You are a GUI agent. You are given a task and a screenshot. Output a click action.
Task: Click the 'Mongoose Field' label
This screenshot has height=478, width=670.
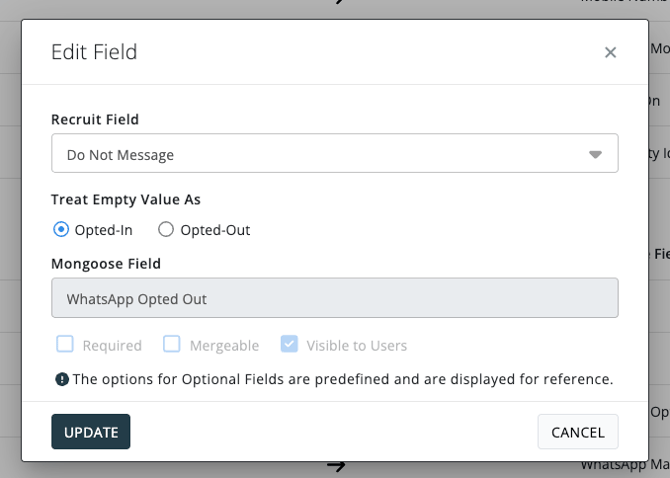(106, 264)
